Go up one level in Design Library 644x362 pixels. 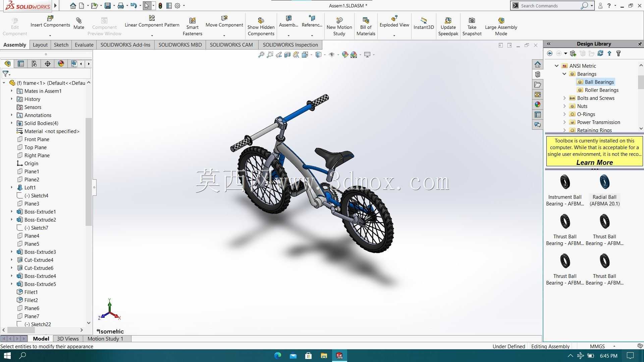click(x=609, y=54)
